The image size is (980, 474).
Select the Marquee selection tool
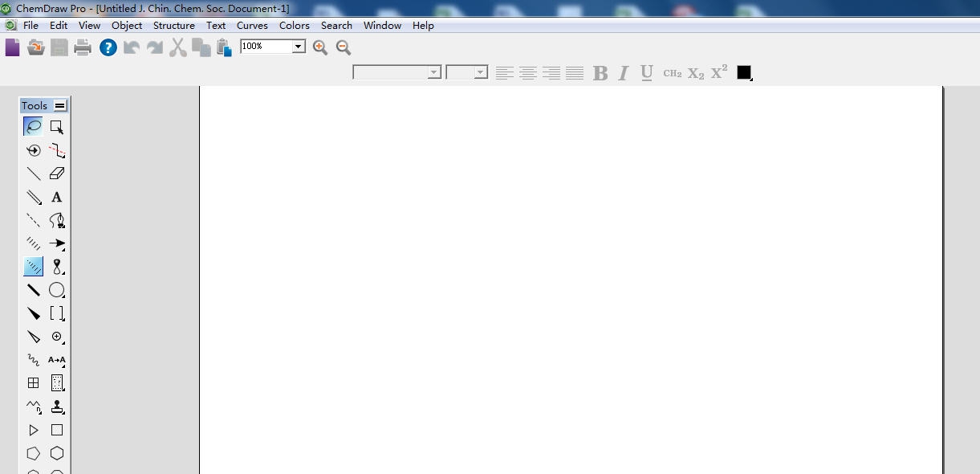57,127
